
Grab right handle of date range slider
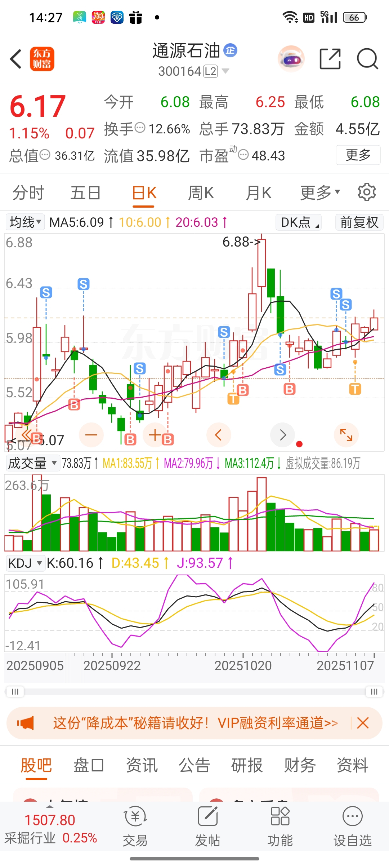(374, 692)
